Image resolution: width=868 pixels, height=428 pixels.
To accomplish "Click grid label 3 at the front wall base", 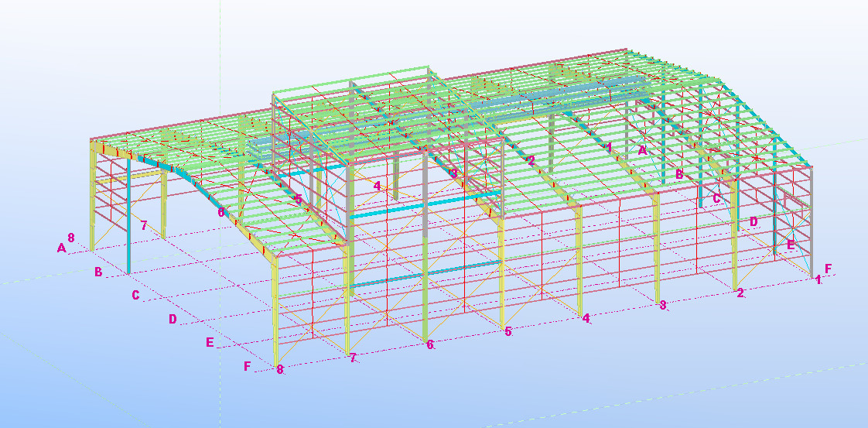I will 663,305.
